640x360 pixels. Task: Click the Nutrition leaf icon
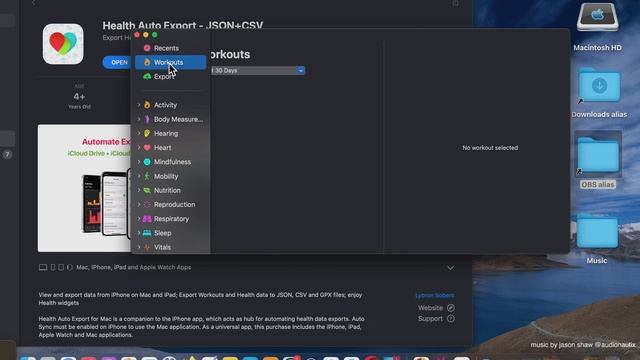click(147, 190)
